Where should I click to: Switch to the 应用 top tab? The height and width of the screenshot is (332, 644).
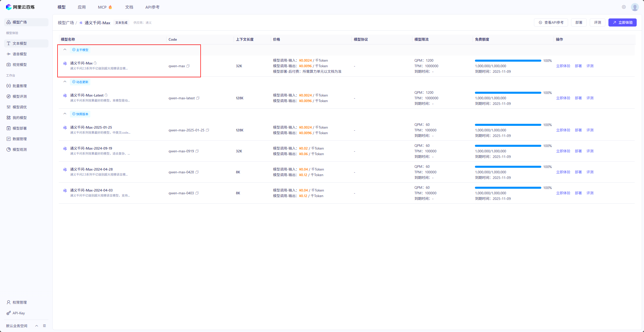pos(82,7)
